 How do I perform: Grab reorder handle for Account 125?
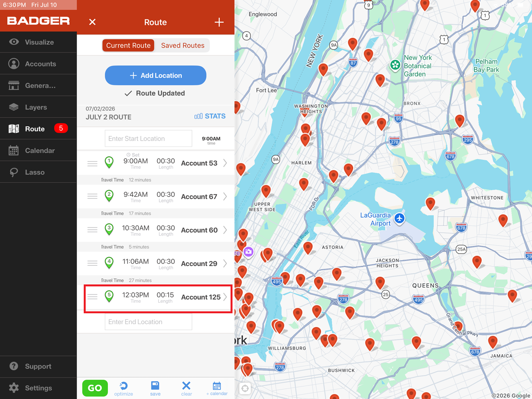pos(92,297)
